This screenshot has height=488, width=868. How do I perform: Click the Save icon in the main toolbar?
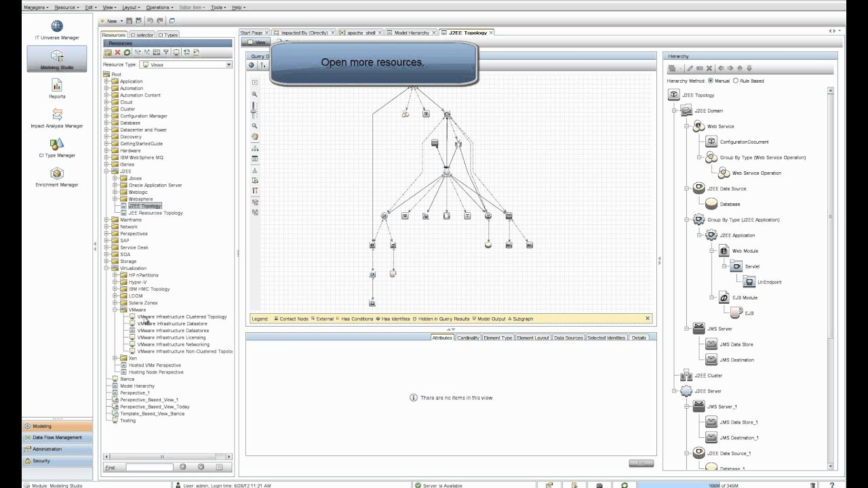(130, 21)
